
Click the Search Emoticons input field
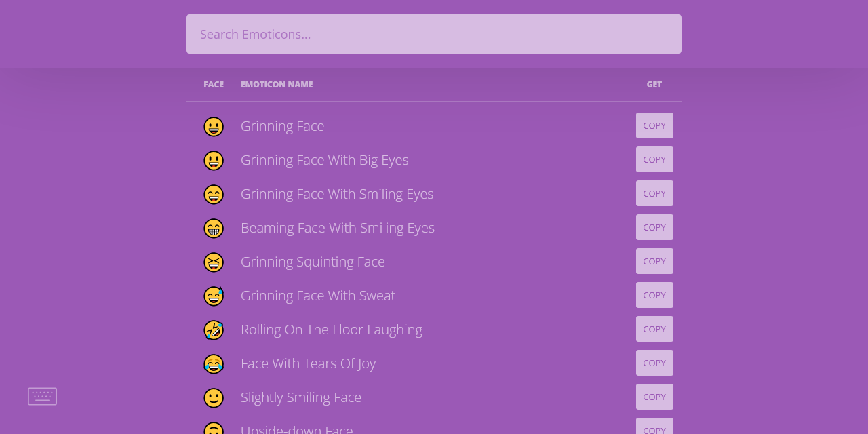tap(434, 34)
